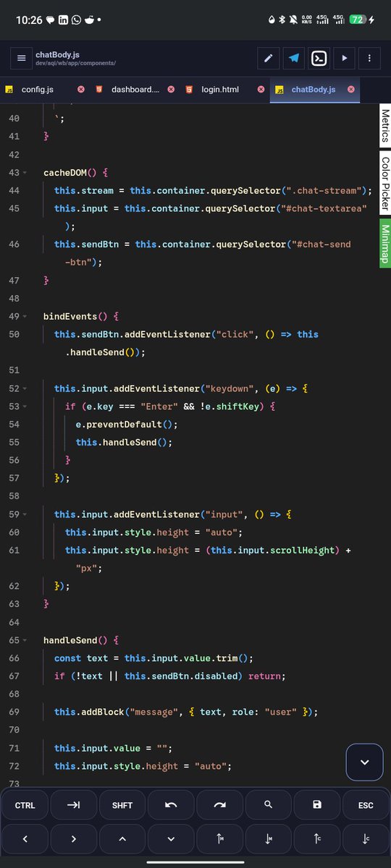Image resolution: width=391 pixels, height=868 pixels.
Task: Tap the down-arrow C key
Action: tap(366, 838)
